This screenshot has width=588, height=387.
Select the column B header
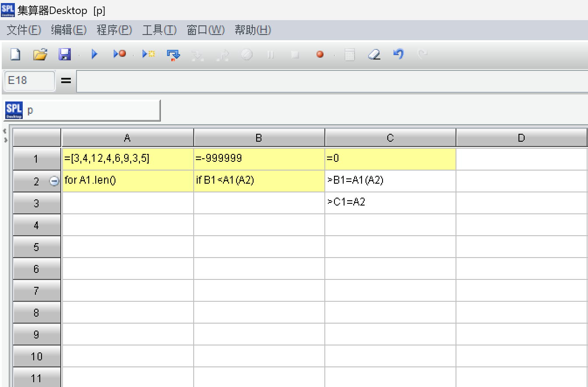click(x=259, y=138)
